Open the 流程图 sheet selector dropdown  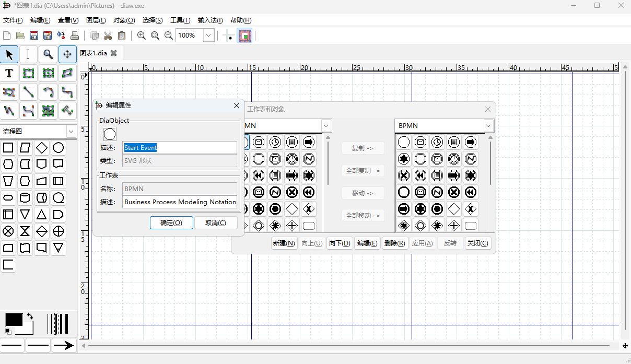point(71,132)
